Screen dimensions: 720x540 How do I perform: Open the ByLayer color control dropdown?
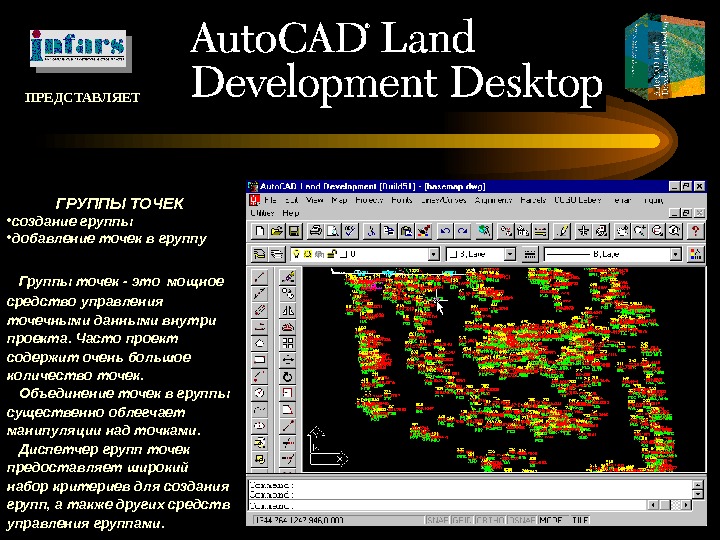(510, 254)
